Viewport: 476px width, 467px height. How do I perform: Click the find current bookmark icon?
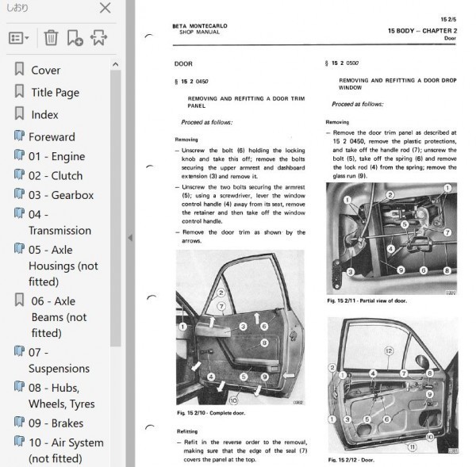point(98,38)
